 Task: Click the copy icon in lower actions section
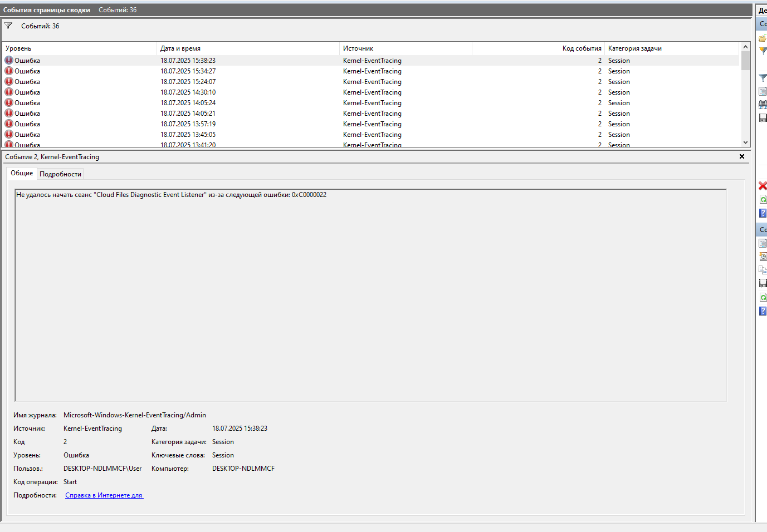[x=763, y=270]
